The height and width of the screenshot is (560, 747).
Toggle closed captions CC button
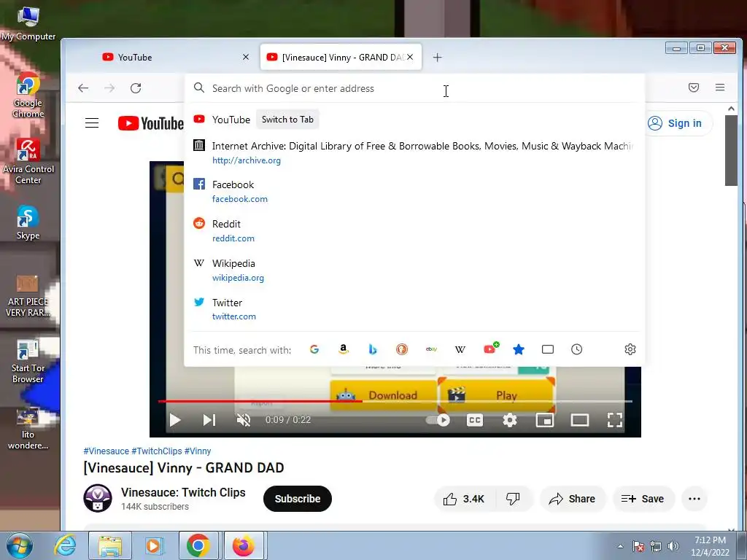474,420
